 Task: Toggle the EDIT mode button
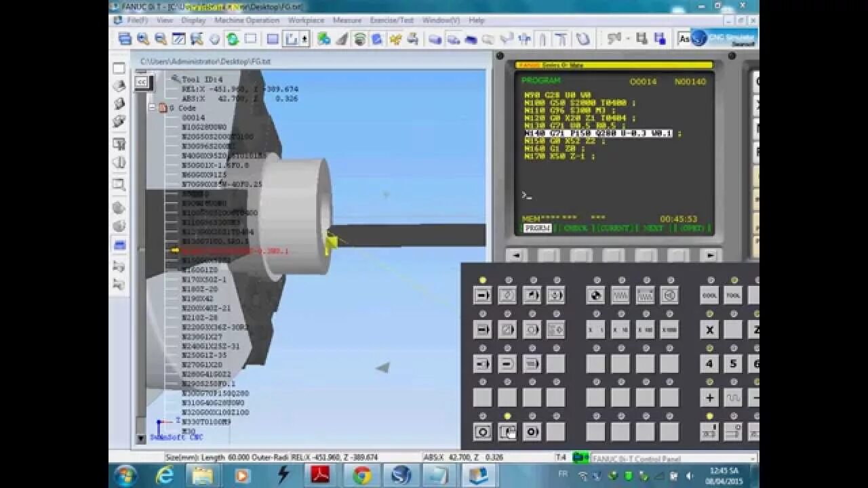(x=507, y=296)
